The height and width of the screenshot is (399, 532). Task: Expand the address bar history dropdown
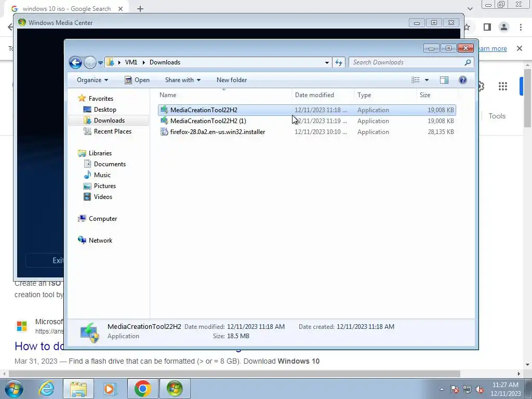[x=327, y=62]
